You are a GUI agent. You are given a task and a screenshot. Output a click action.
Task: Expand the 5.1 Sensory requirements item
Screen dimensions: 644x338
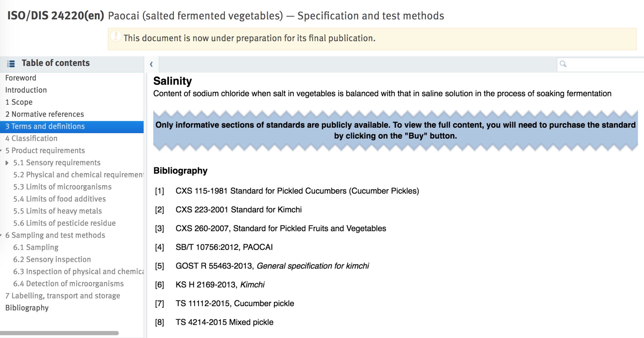point(7,163)
